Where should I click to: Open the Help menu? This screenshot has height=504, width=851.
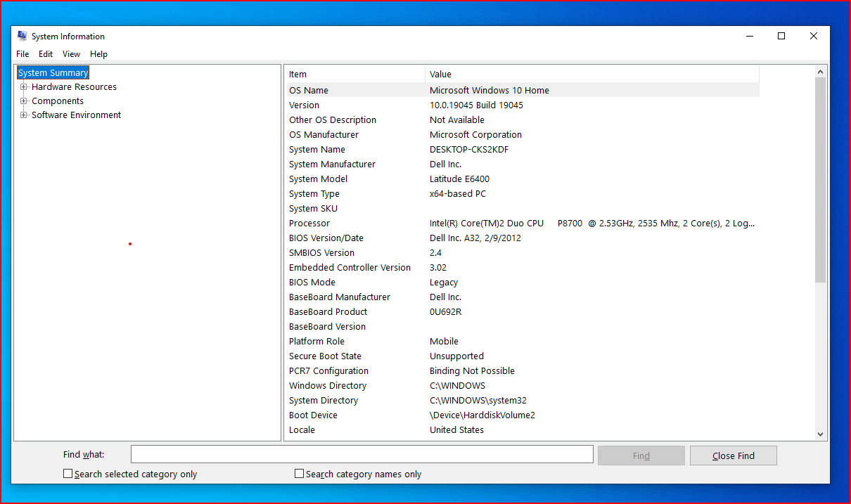[98, 53]
